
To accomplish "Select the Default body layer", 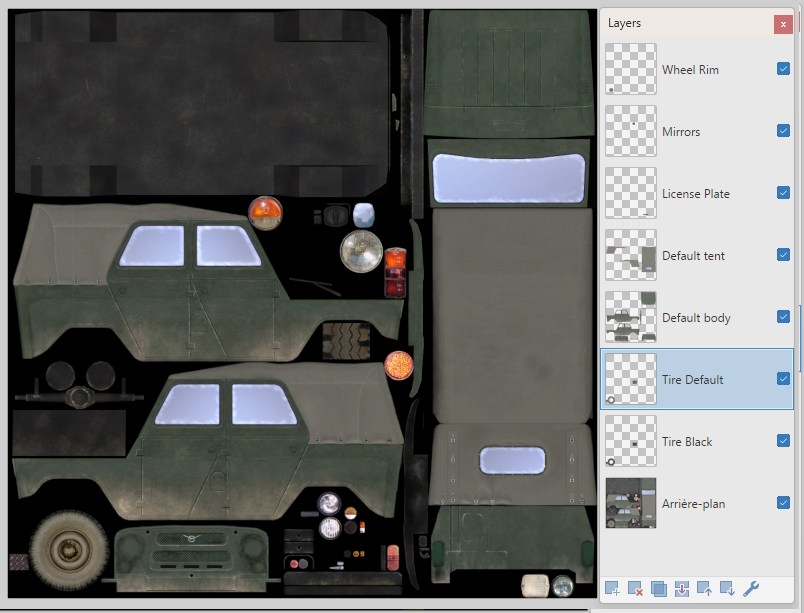I will click(696, 318).
